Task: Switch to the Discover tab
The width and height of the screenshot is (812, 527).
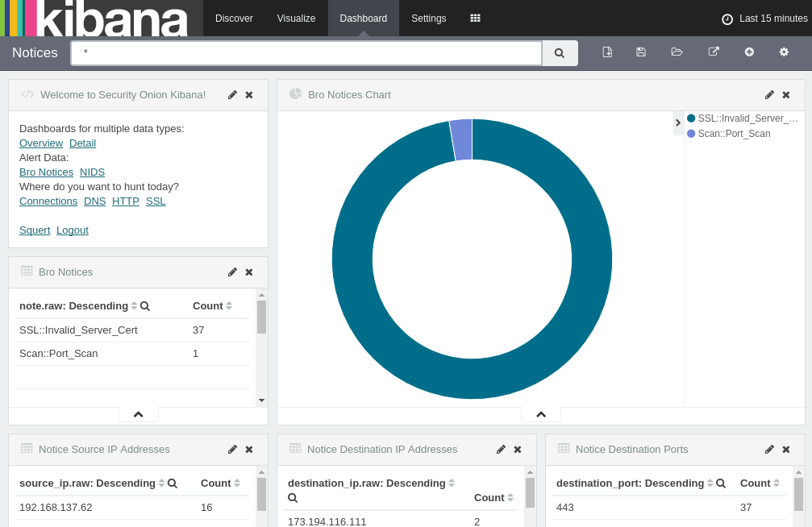Action: 234,18
